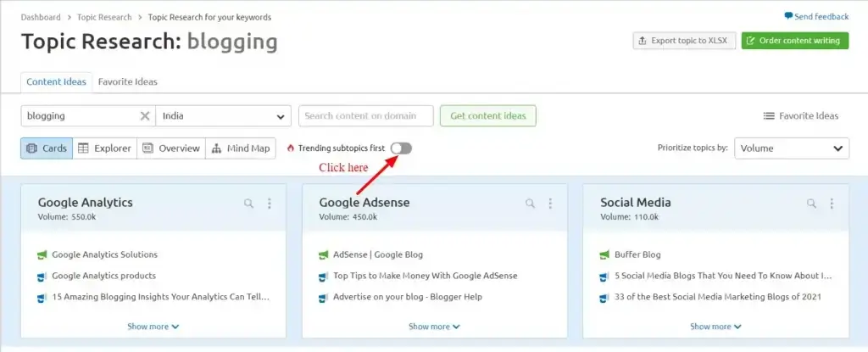The width and height of the screenshot is (868, 352).
Task: Open Favorite Ideas list link
Action: coord(801,116)
